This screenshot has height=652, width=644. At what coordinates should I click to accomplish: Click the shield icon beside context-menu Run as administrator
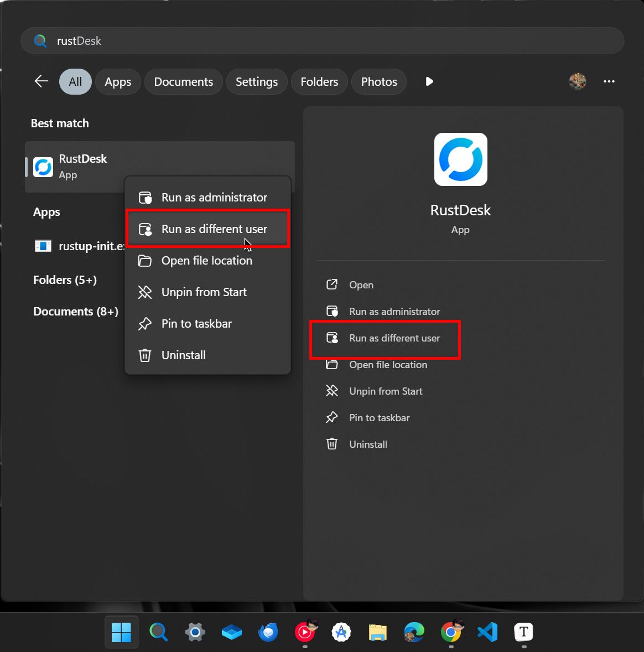[145, 198]
